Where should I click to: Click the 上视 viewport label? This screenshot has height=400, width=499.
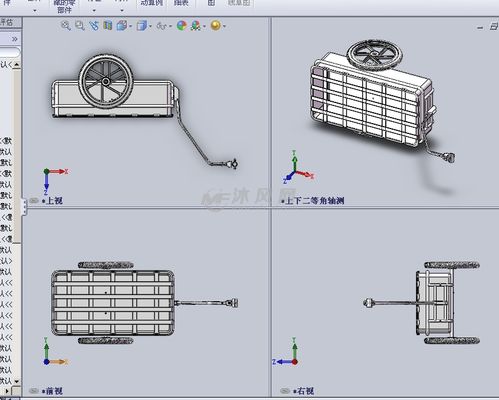click(52, 201)
